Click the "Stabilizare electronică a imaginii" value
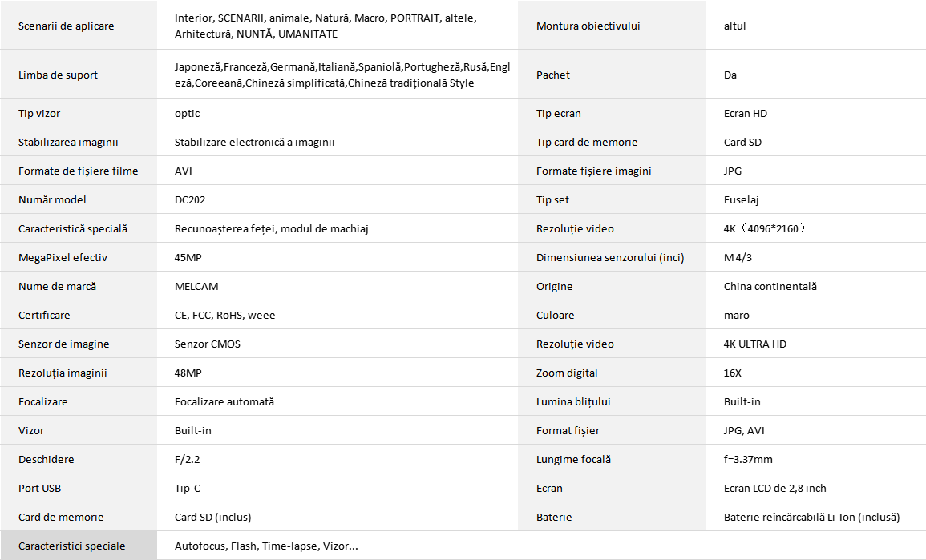This screenshot has height=560, width=926. 254,142
